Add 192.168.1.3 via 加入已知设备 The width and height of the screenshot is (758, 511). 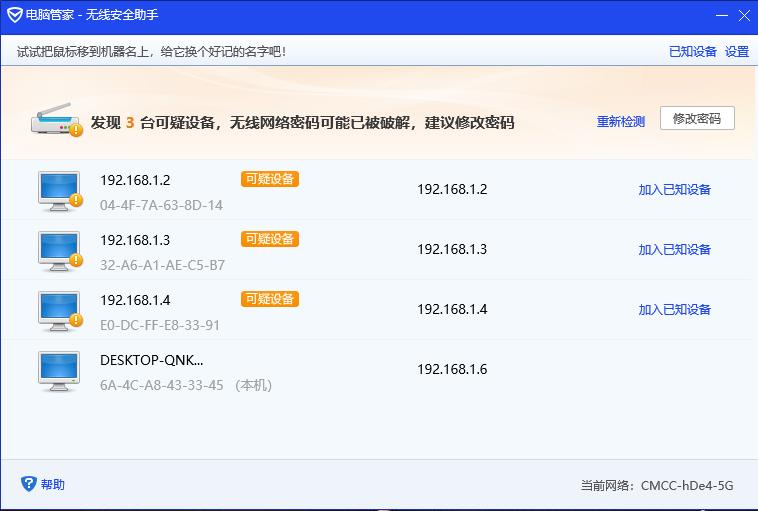674,249
